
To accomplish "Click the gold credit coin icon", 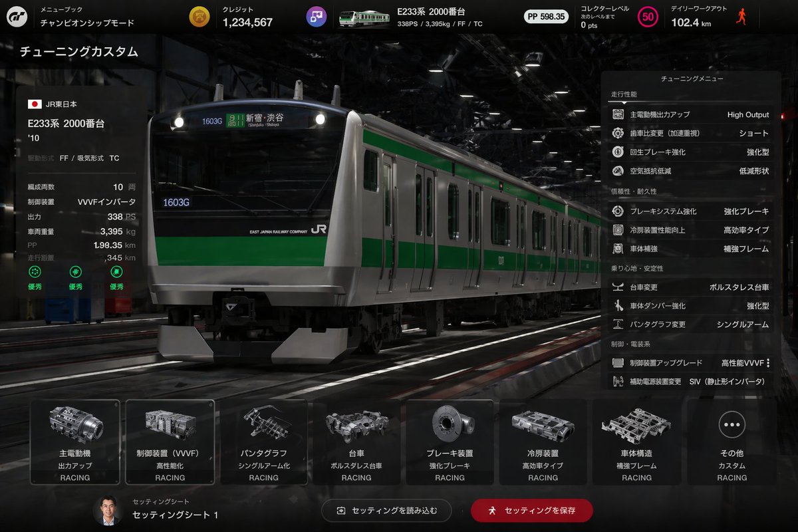I will coord(199,17).
